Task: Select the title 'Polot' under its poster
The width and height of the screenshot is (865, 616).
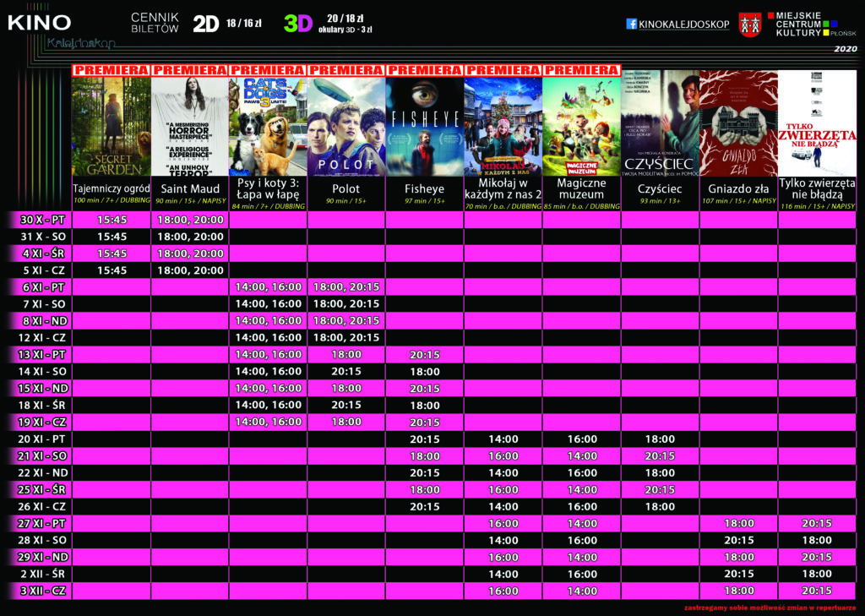Action: click(x=345, y=188)
